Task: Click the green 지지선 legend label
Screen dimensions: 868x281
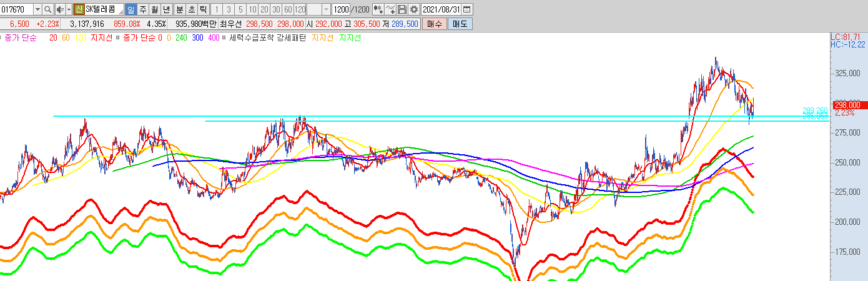Action: 350,38
